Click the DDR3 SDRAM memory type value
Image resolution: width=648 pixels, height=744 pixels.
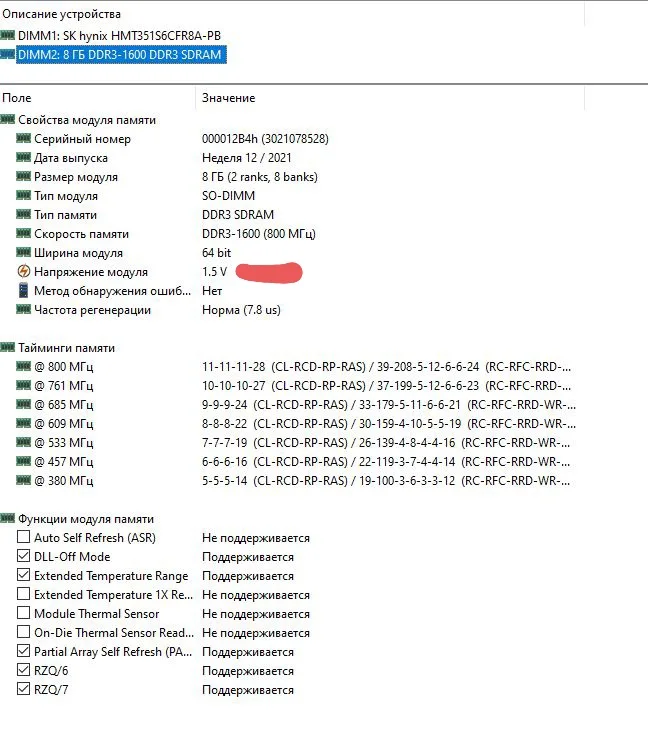(238, 214)
